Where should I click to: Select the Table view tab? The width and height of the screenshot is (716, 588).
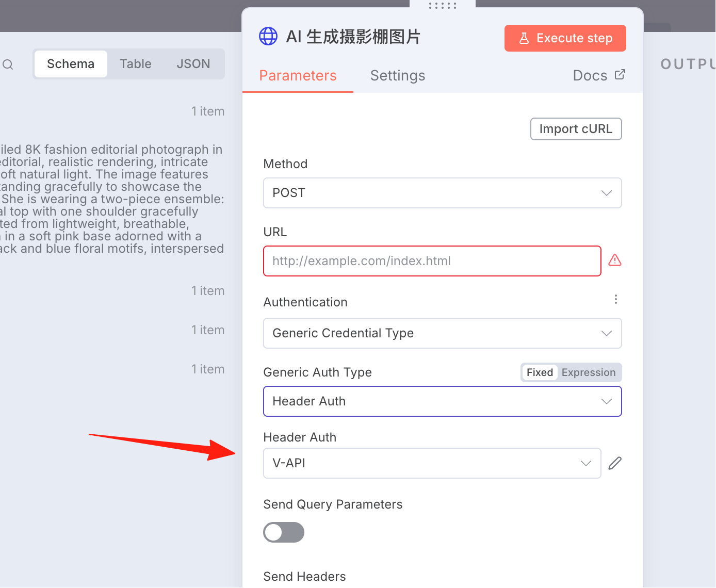tap(136, 64)
